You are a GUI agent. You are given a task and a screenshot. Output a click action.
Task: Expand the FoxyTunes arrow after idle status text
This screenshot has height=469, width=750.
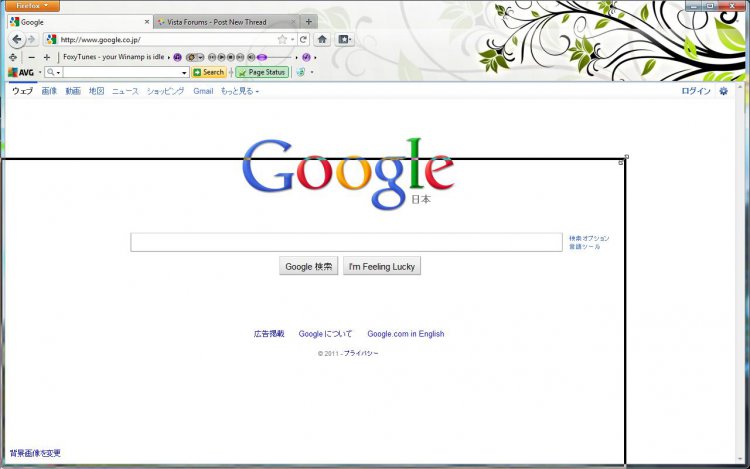click(x=169, y=57)
